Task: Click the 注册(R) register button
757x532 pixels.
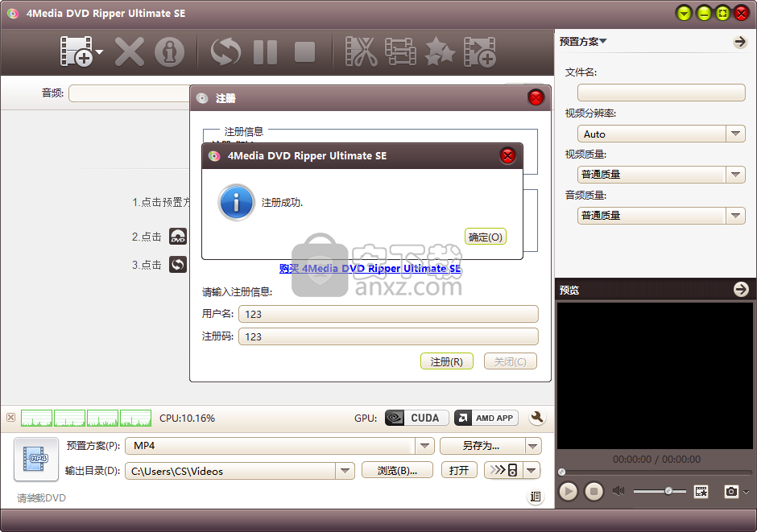Action: 447,361
